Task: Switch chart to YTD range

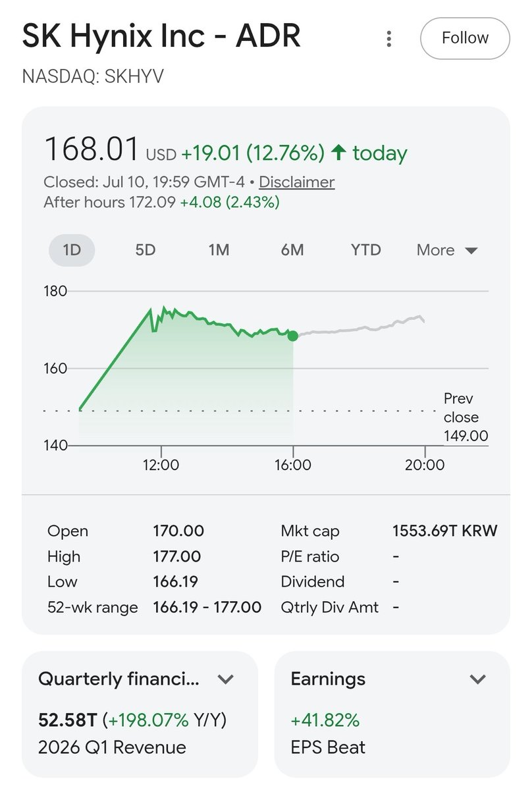Action: pyautogui.click(x=366, y=250)
